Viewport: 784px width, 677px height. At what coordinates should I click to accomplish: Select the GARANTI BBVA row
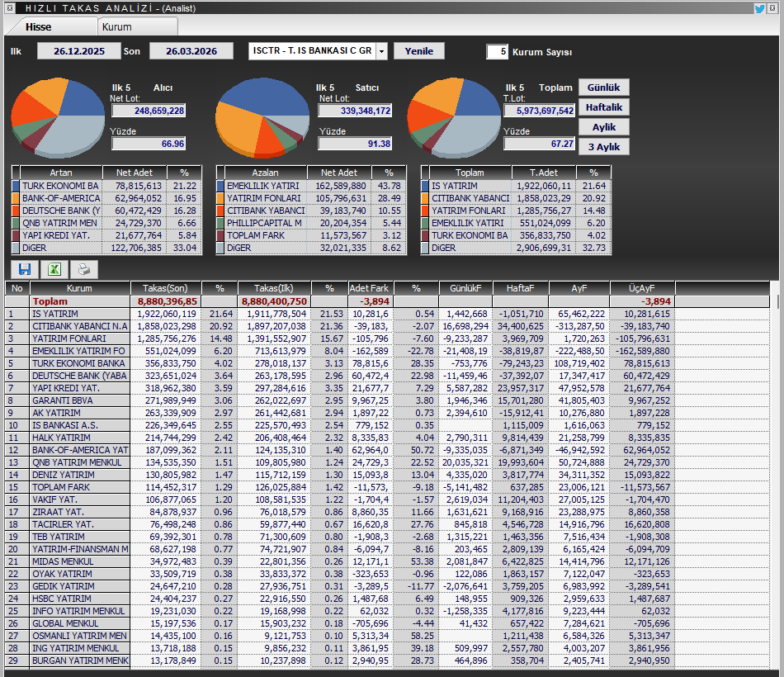pos(387,400)
